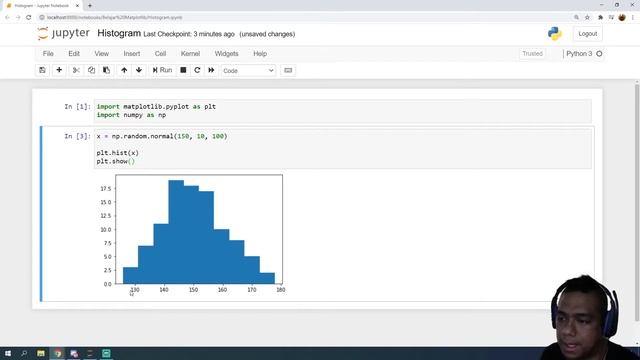Click the Python logo icon
Screen dimensions: 640x360
pyautogui.click(x=554, y=34)
